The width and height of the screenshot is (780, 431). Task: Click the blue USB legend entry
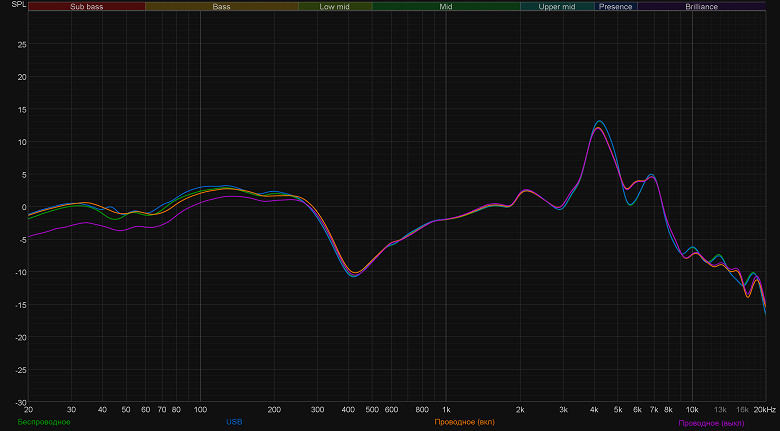click(x=234, y=422)
